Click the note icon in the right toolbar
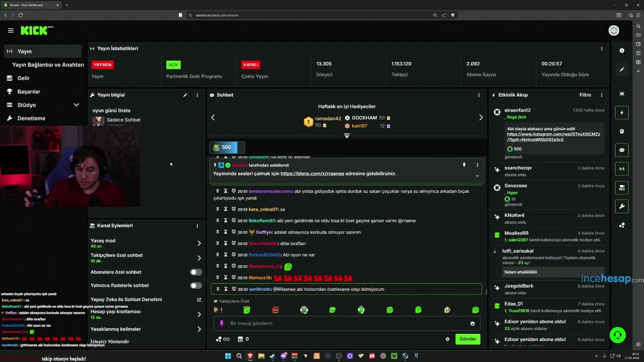644x362 pixels. tap(622, 131)
